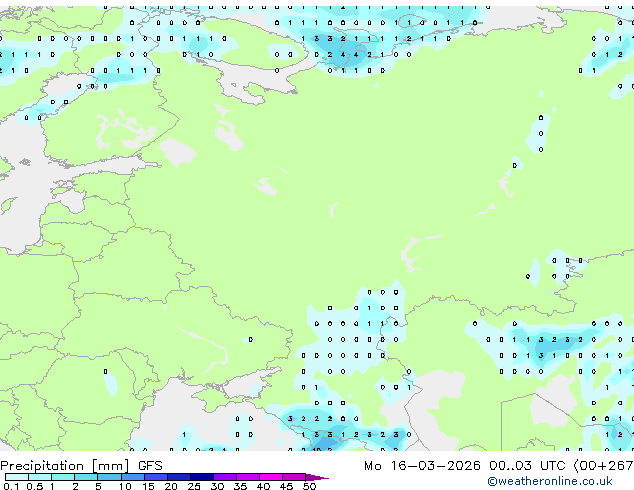Pick the 20–25 mm dark blue swatch
This screenshot has height=490, width=634.
[x=179, y=477]
